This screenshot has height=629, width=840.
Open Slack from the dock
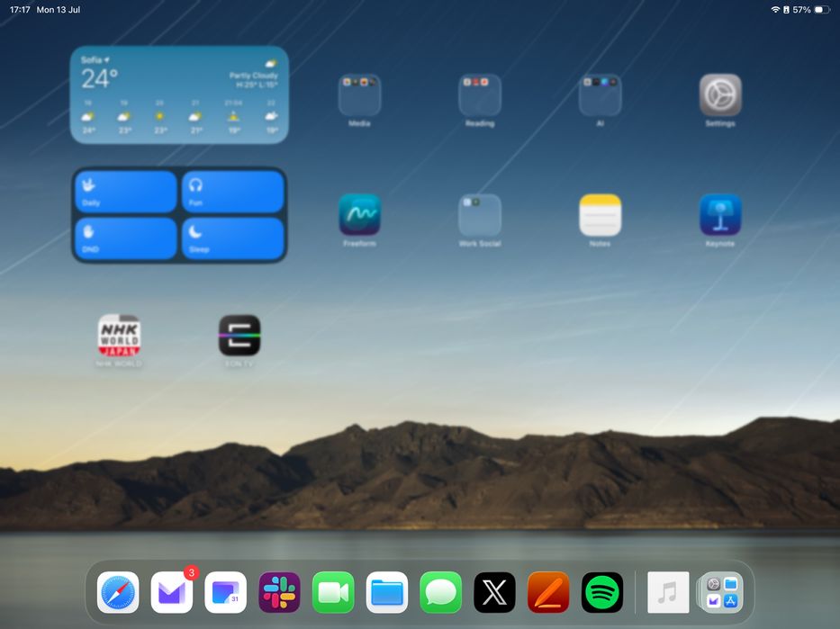click(280, 592)
